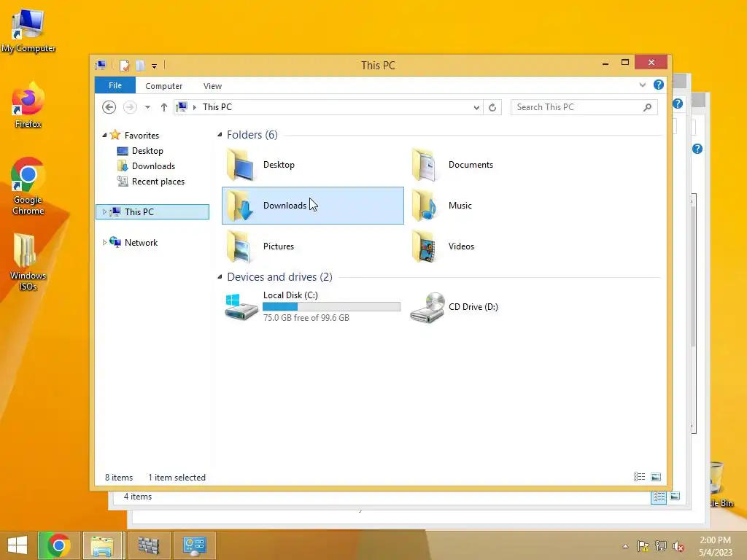Collapse the Favorites tree node
Image resolution: width=747 pixels, height=560 pixels.
(x=104, y=135)
